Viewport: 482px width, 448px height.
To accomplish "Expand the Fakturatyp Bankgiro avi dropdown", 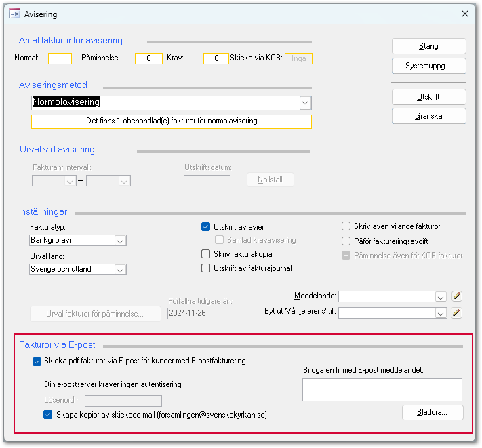I will 120,241.
